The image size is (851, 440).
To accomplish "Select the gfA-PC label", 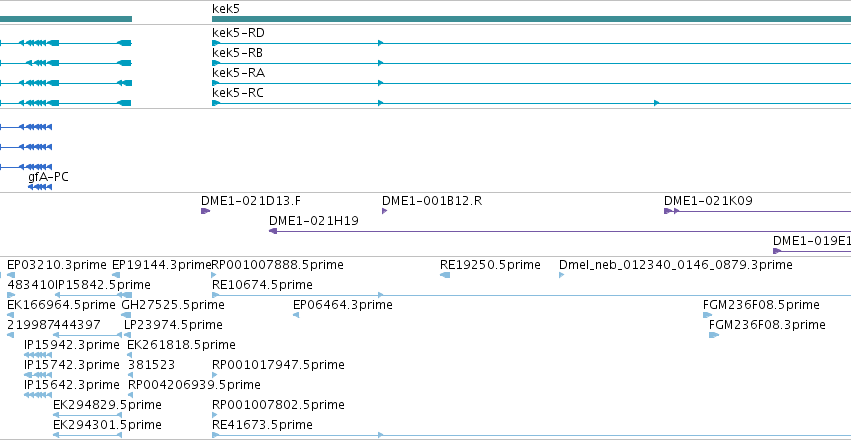I will click(x=48, y=177).
